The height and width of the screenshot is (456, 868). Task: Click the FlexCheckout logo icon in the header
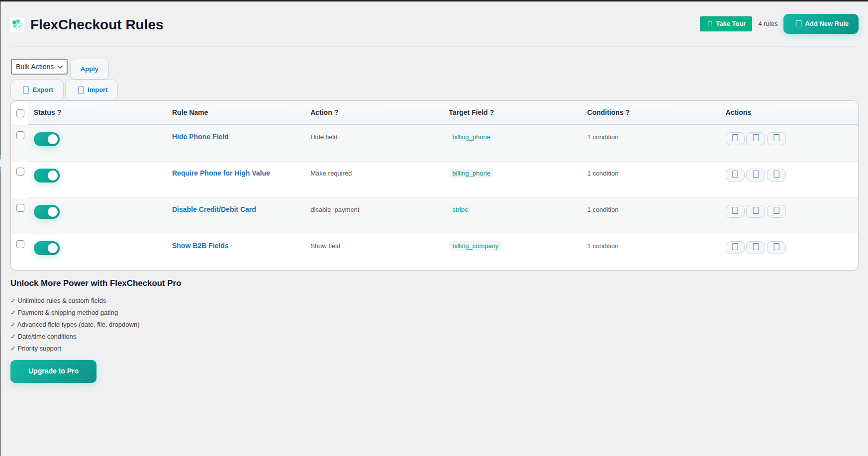tap(17, 24)
